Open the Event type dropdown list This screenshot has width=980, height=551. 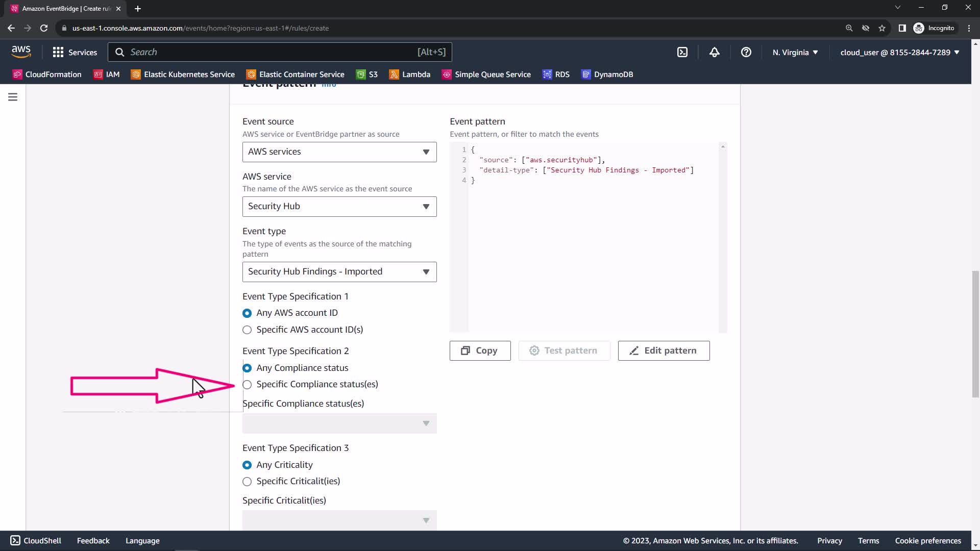click(339, 272)
